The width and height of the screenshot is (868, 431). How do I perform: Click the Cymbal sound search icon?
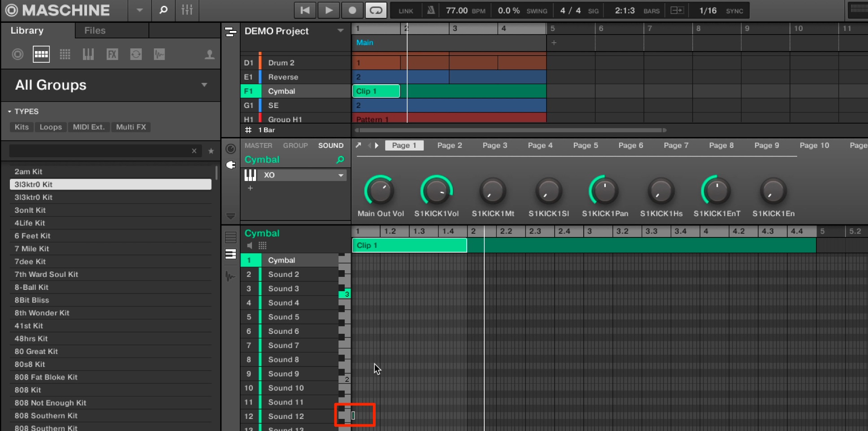(x=340, y=159)
